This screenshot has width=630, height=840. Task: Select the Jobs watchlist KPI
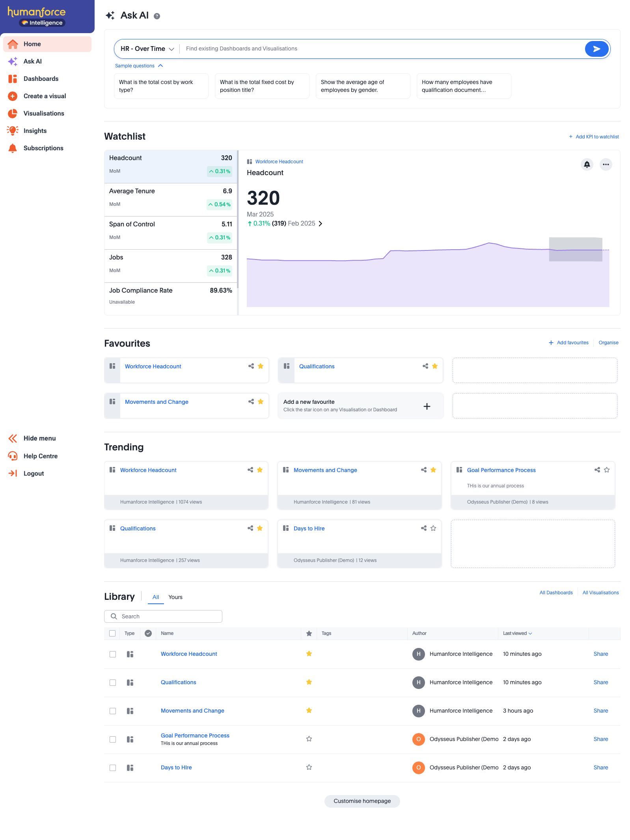coord(171,266)
